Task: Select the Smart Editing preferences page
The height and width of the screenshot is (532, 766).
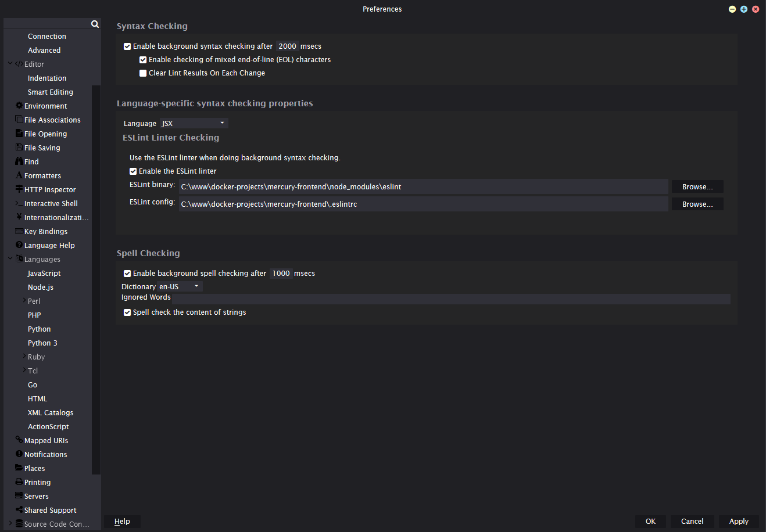Action: click(x=51, y=92)
